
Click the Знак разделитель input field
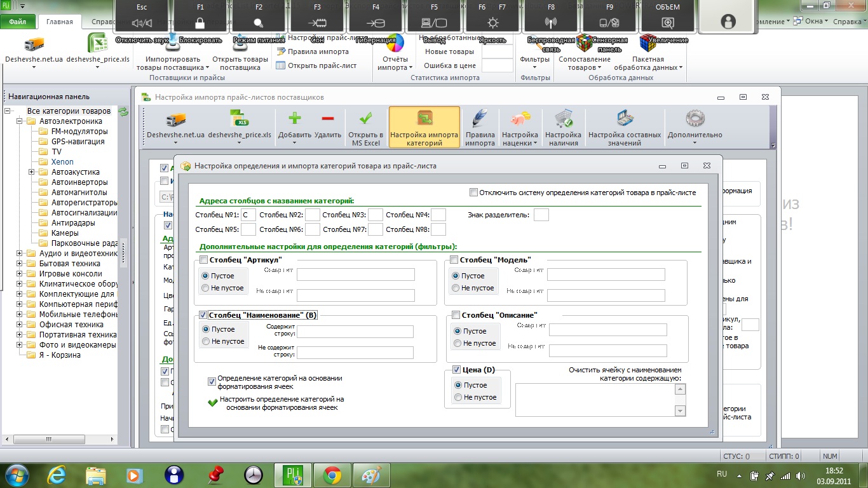click(541, 215)
